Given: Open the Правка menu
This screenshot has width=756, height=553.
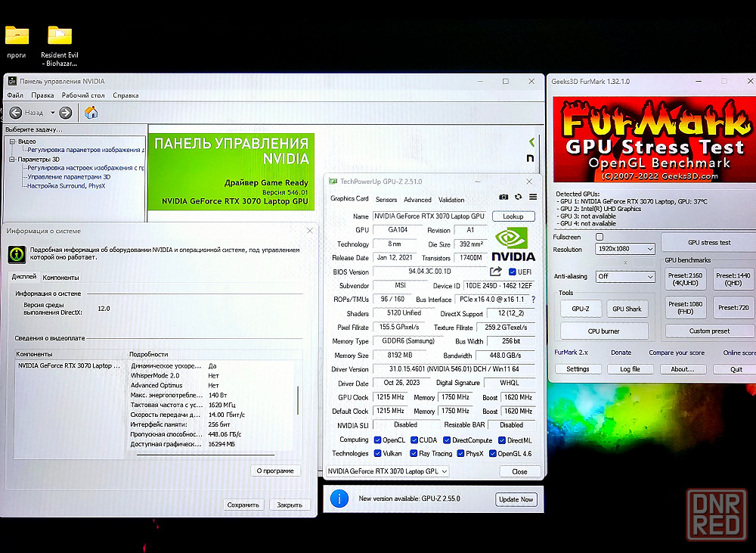Looking at the screenshot, I should tap(42, 95).
